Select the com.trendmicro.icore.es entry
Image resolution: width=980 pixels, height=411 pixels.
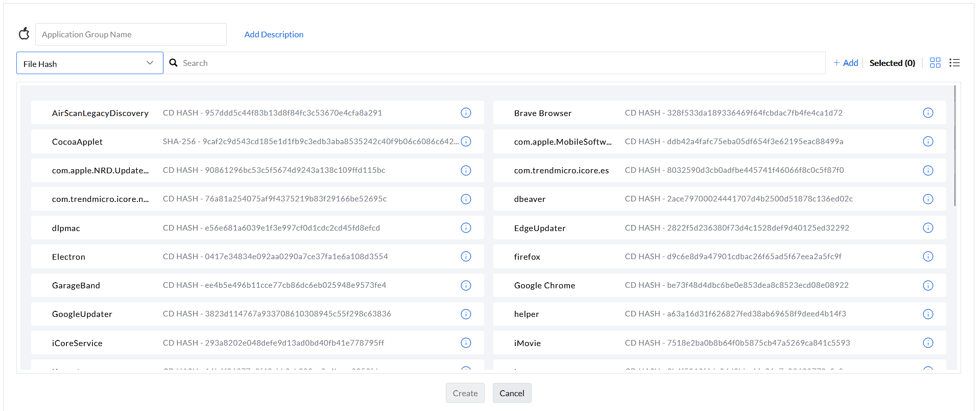pos(720,170)
